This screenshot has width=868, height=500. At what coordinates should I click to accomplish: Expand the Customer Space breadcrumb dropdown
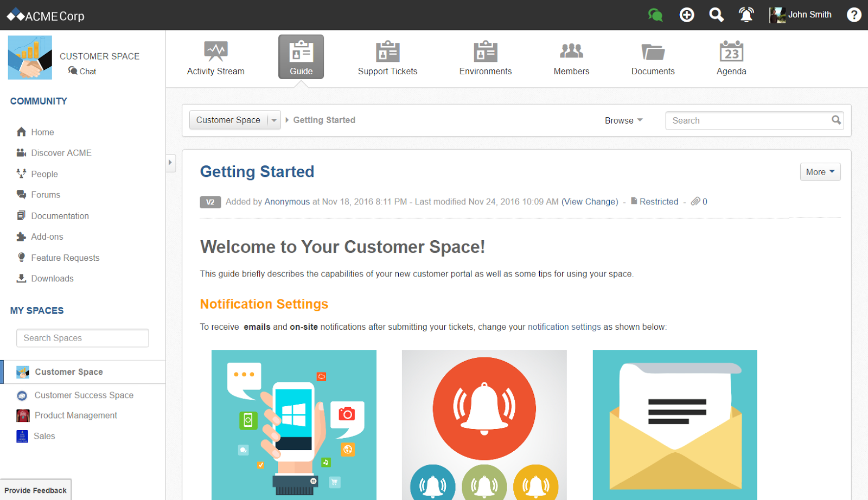pos(275,120)
